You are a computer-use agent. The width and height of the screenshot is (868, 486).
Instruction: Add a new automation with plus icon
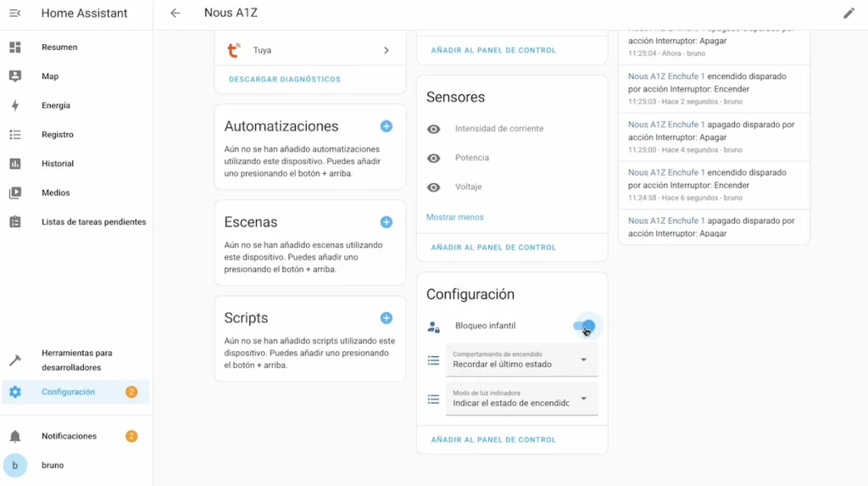(387, 126)
